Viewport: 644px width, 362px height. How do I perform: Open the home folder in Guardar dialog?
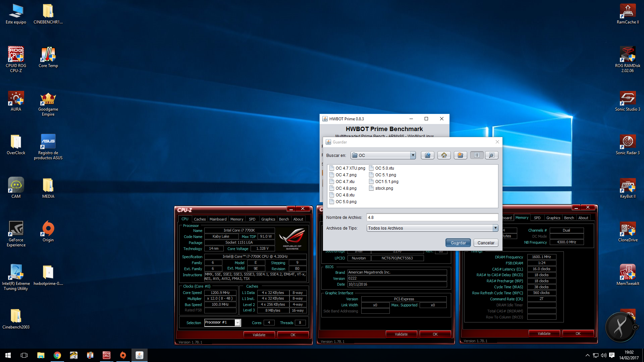pos(444,155)
